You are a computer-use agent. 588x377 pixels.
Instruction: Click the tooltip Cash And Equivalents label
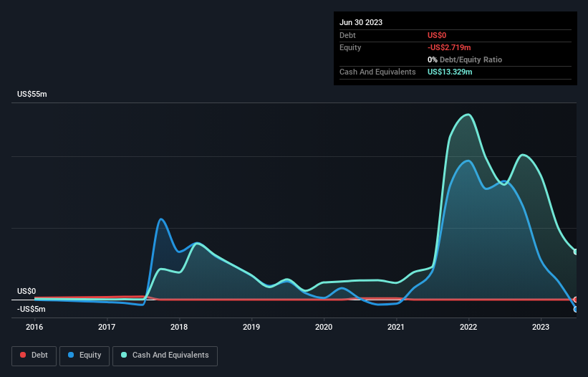pyautogui.click(x=377, y=72)
